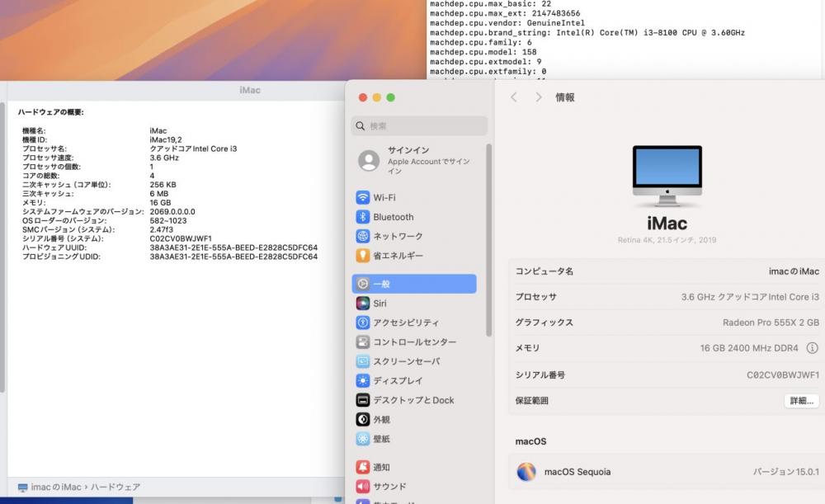Image resolution: width=825 pixels, height=504 pixels.
Task: Click the memory info icon
Action: coord(812,348)
